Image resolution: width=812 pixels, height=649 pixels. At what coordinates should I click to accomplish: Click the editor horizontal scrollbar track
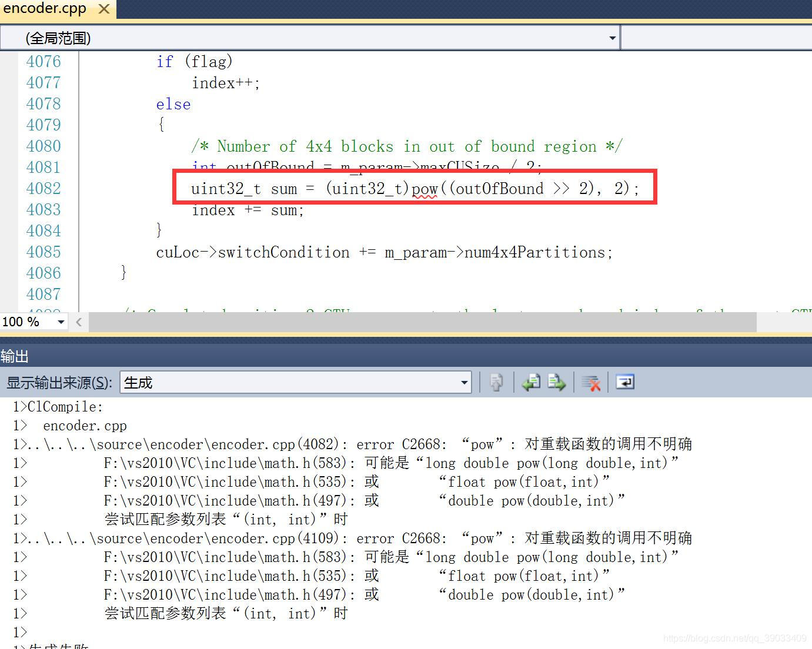click(422, 322)
